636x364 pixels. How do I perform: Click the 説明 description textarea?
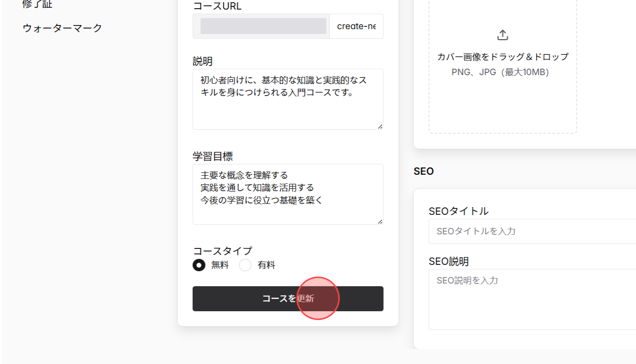[287, 98]
